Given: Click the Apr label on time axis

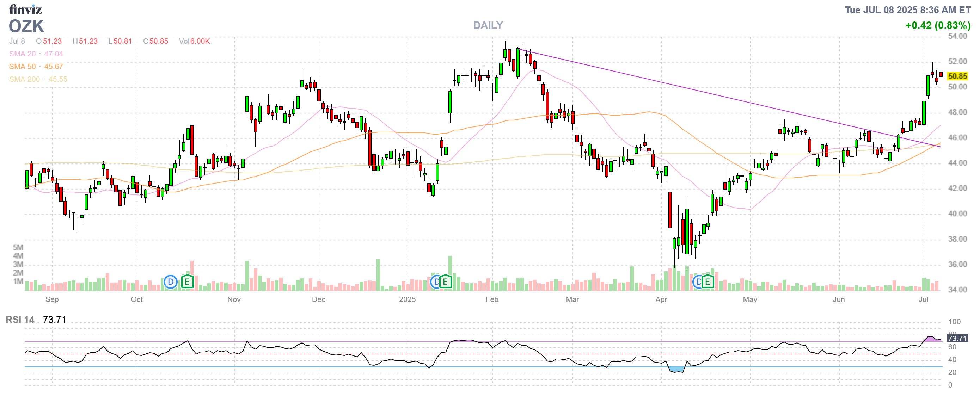Looking at the screenshot, I should [661, 299].
